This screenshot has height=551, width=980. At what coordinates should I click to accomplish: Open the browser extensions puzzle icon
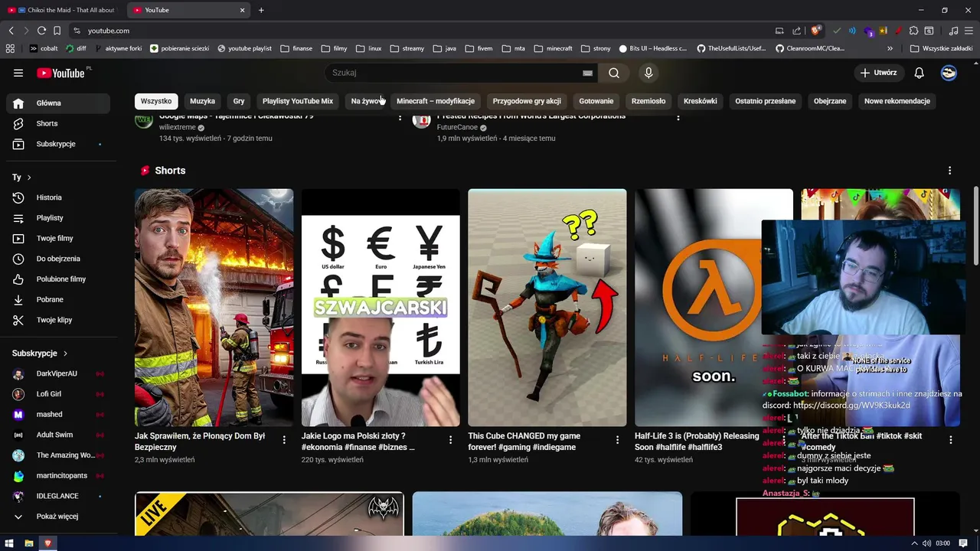click(913, 31)
